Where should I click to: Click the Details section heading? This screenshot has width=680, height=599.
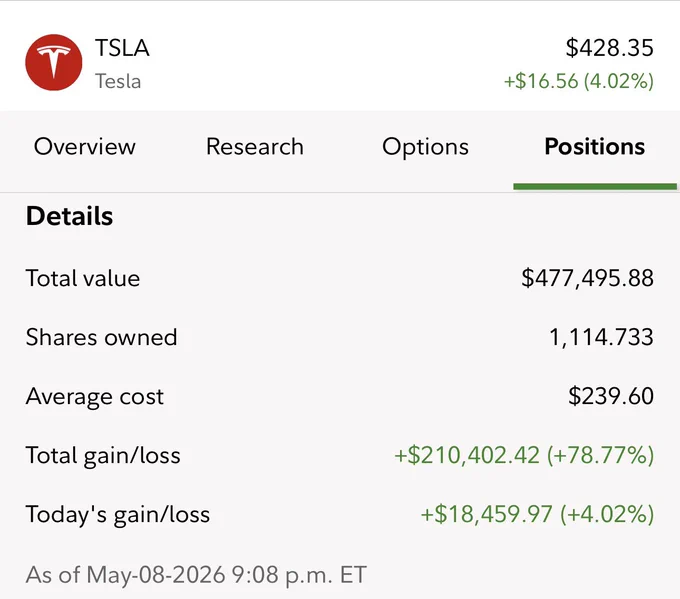pos(69,216)
